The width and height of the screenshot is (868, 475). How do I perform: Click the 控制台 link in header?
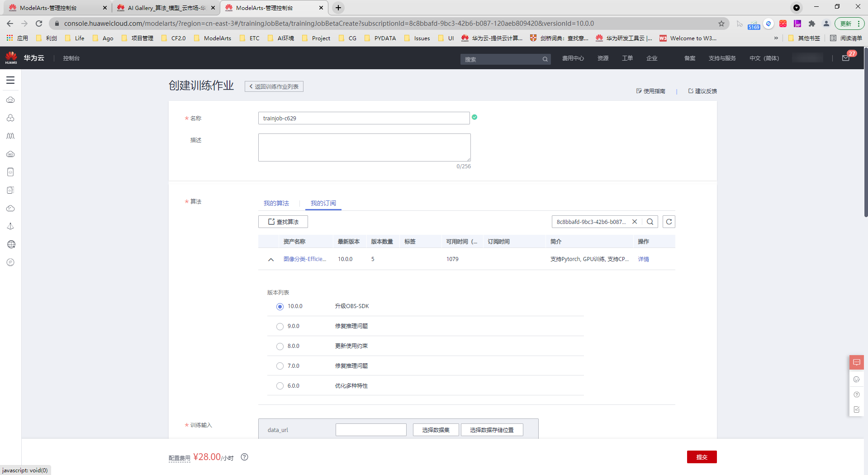click(71, 58)
